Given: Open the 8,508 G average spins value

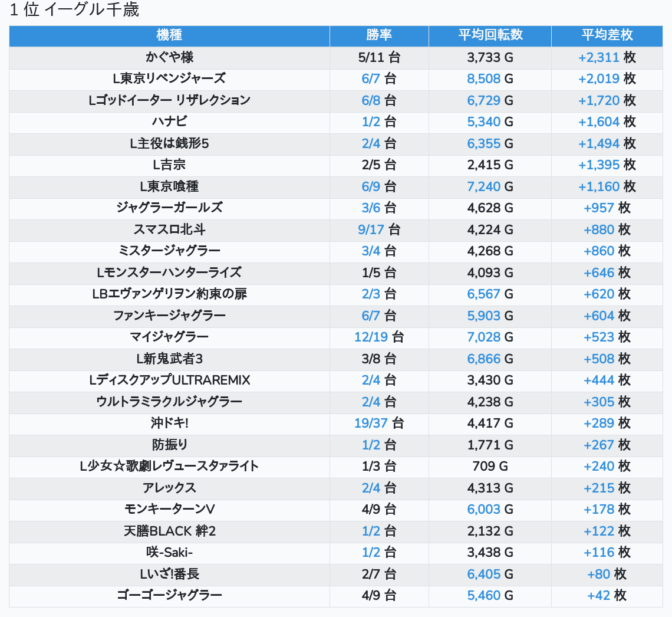Looking at the screenshot, I should click(x=484, y=79).
